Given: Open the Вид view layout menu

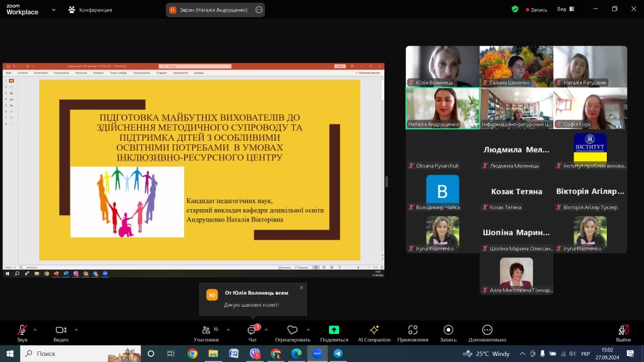Looking at the screenshot, I should click(x=566, y=9).
